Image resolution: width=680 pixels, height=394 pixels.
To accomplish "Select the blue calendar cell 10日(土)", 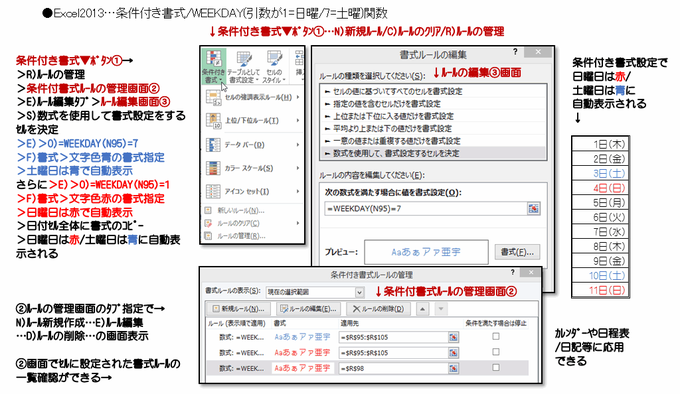I will (x=601, y=276).
